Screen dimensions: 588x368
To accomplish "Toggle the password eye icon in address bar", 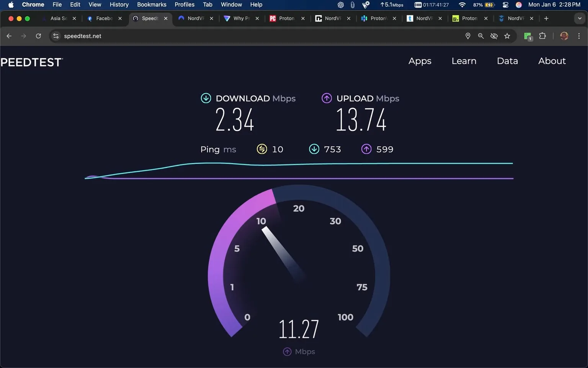I will click(x=494, y=36).
